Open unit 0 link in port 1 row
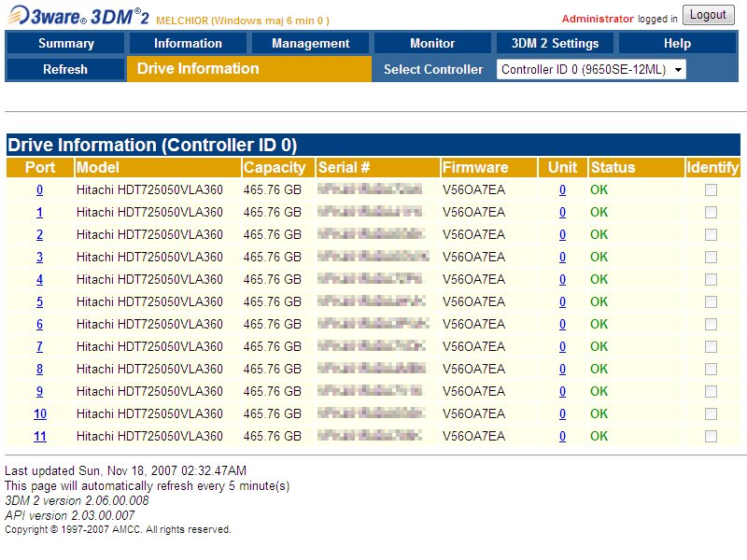Screen dimensions: 747x560 (563, 213)
